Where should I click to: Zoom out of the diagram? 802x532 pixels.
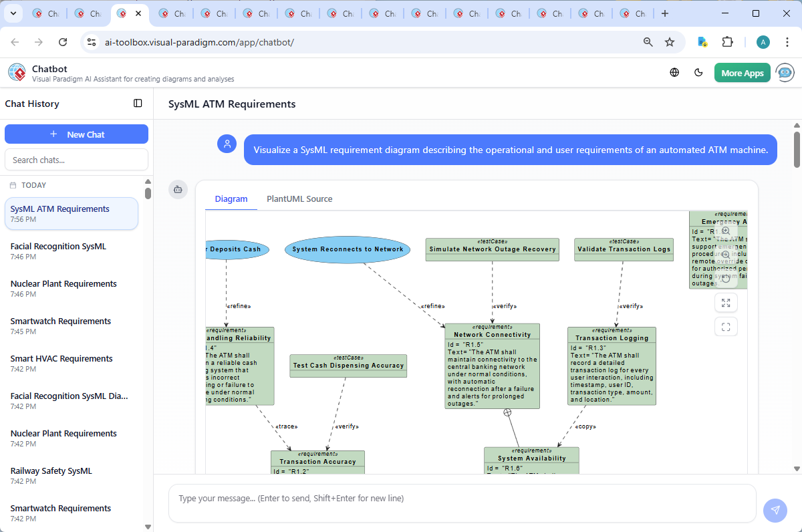[726, 255]
